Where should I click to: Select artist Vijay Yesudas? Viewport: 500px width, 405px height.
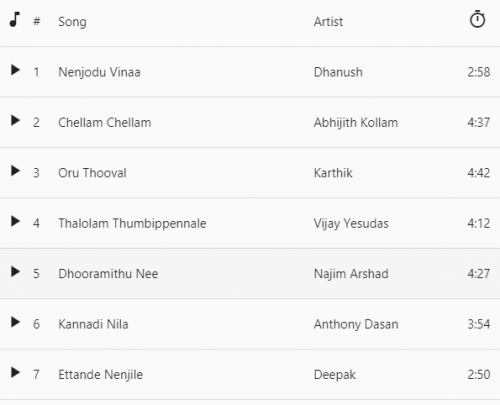click(351, 223)
